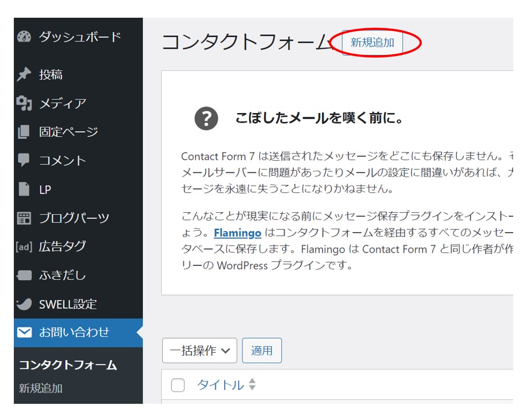Image resolution: width=532 pixels, height=416 pixels.
Task: Click the envelope icon beside お問い合わせ
Action: [24, 332]
